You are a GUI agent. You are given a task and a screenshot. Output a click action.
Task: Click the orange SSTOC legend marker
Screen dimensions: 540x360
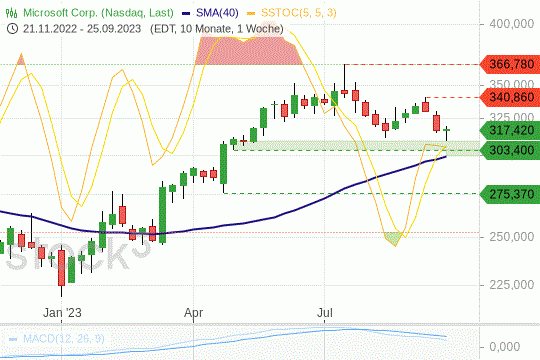(251, 13)
